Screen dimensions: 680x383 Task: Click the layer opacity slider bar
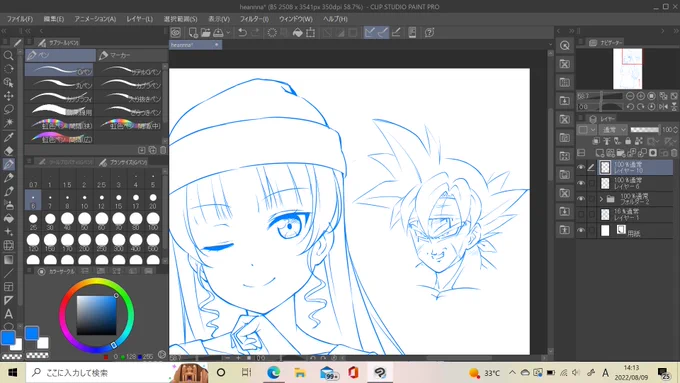pos(644,130)
